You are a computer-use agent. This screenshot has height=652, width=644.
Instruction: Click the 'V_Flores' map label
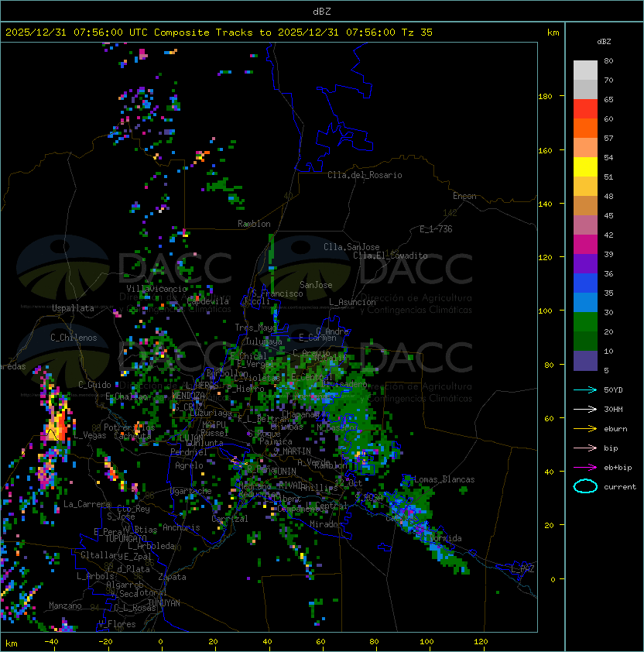tap(117, 624)
